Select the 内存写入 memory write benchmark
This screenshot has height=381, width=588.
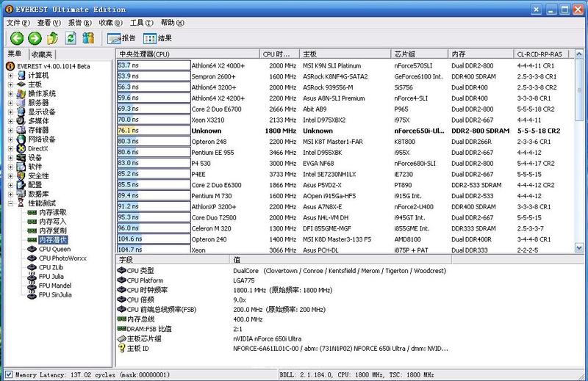[x=52, y=222]
